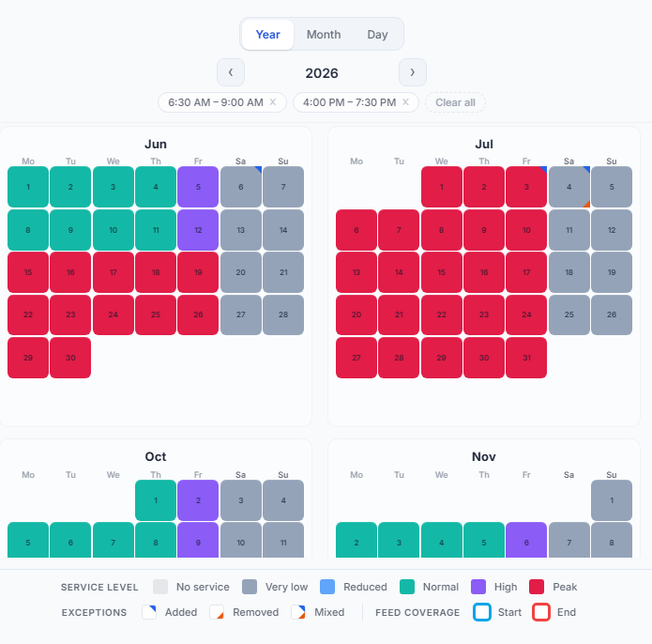652x644 pixels.
Task: Switch to the Year view tab
Action: [x=267, y=35]
